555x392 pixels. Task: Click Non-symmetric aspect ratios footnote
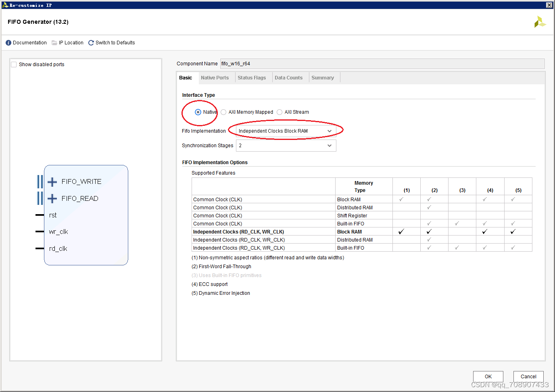[268, 258]
